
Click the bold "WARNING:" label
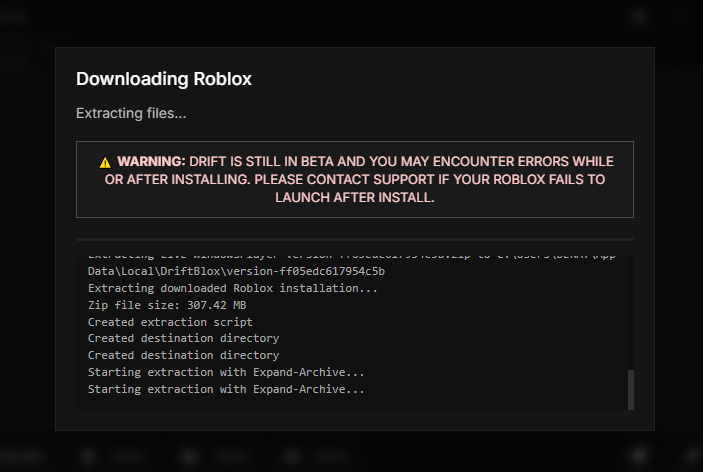151,161
